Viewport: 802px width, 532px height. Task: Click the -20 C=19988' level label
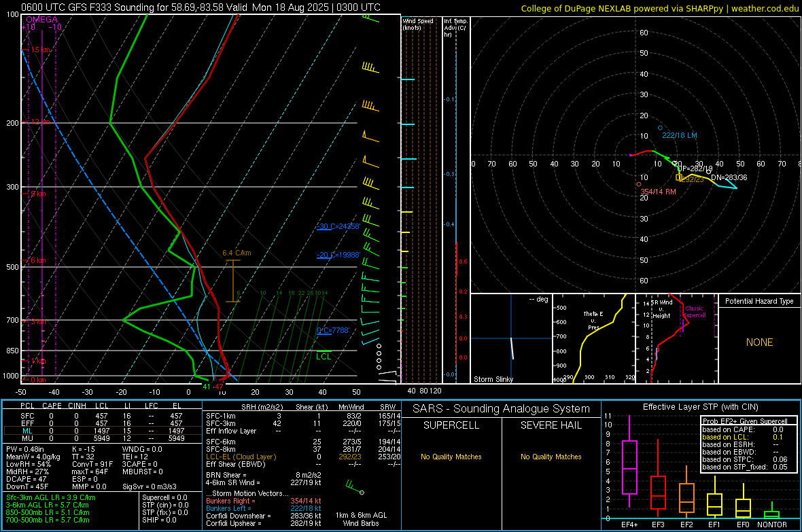click(338, 255)
